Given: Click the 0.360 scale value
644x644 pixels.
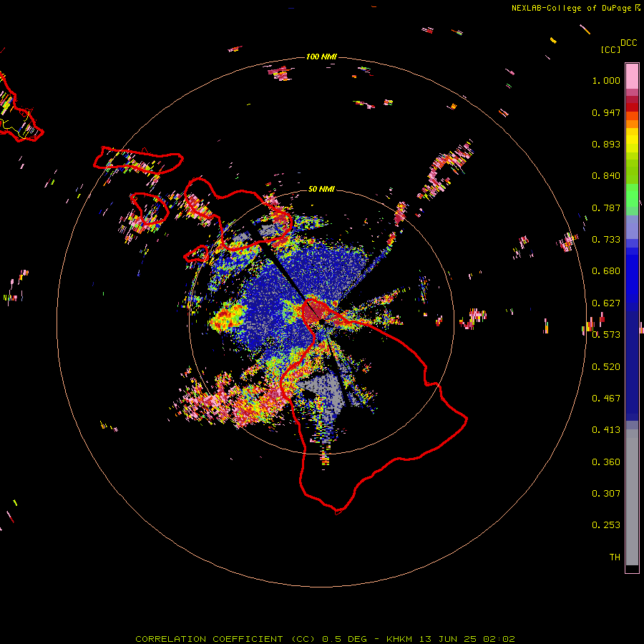Looking at the screenshot, I should coord(606,462).
